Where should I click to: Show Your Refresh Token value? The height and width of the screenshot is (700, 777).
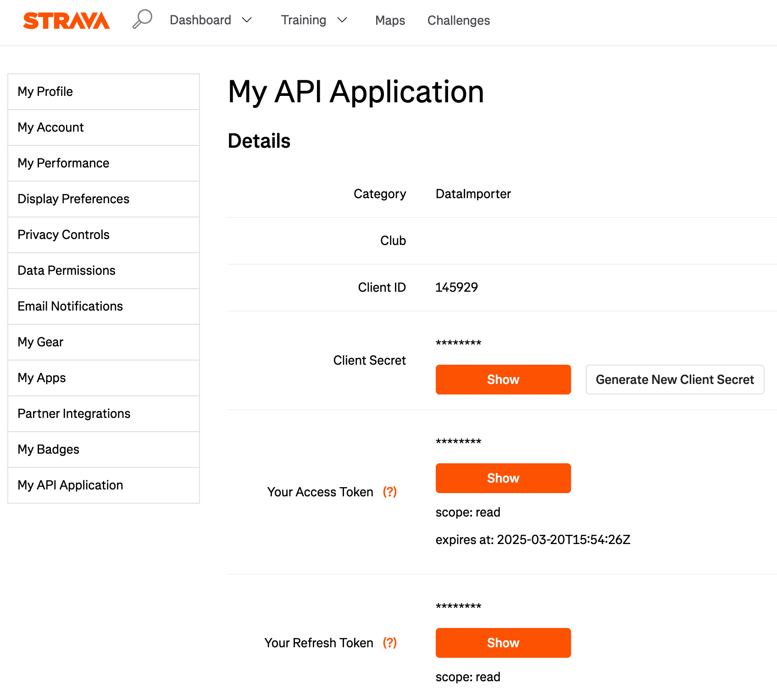coord(503,643)
